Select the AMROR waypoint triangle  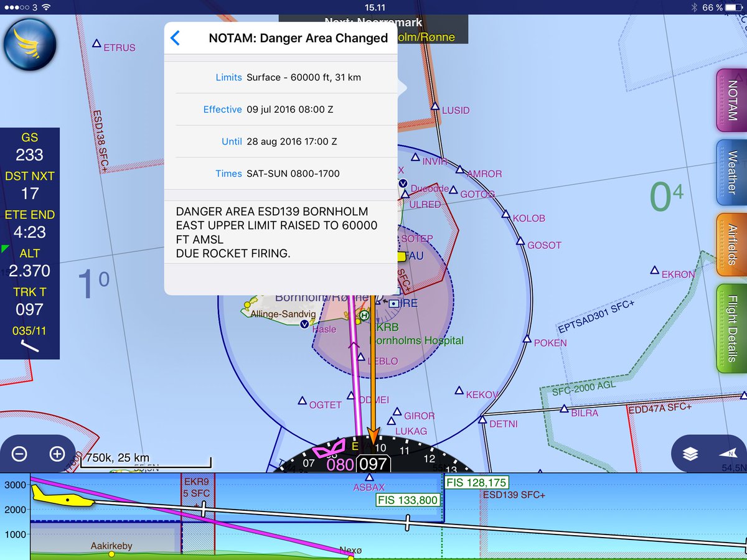(459, 169)
